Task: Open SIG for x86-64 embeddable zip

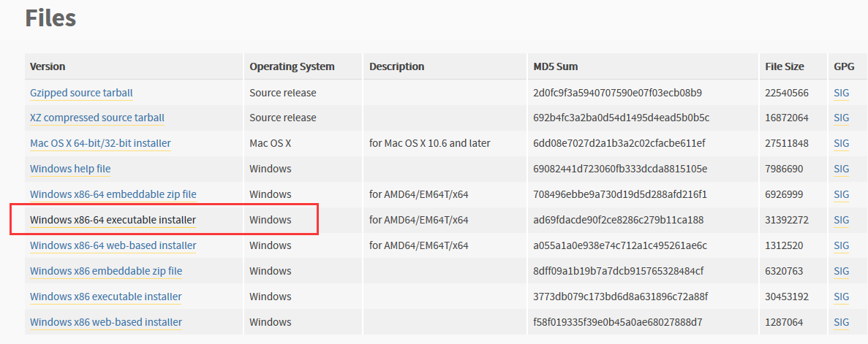Action: (x=842, y=194)
